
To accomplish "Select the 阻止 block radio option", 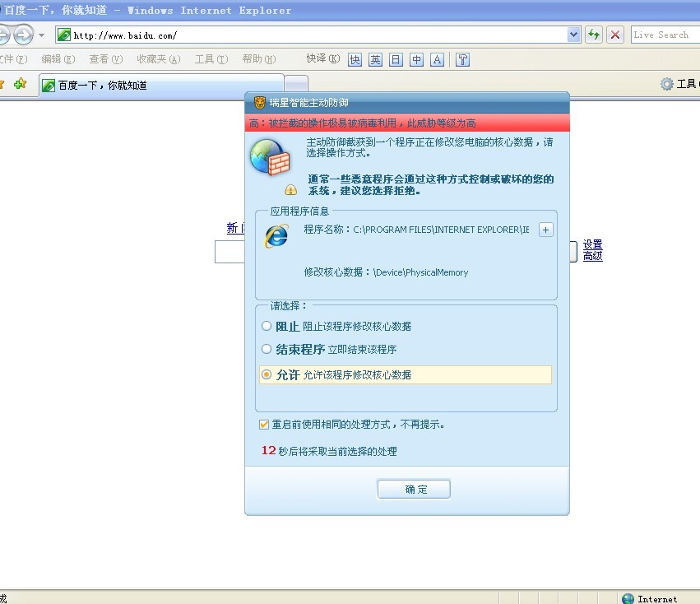I will click(267, 326).
